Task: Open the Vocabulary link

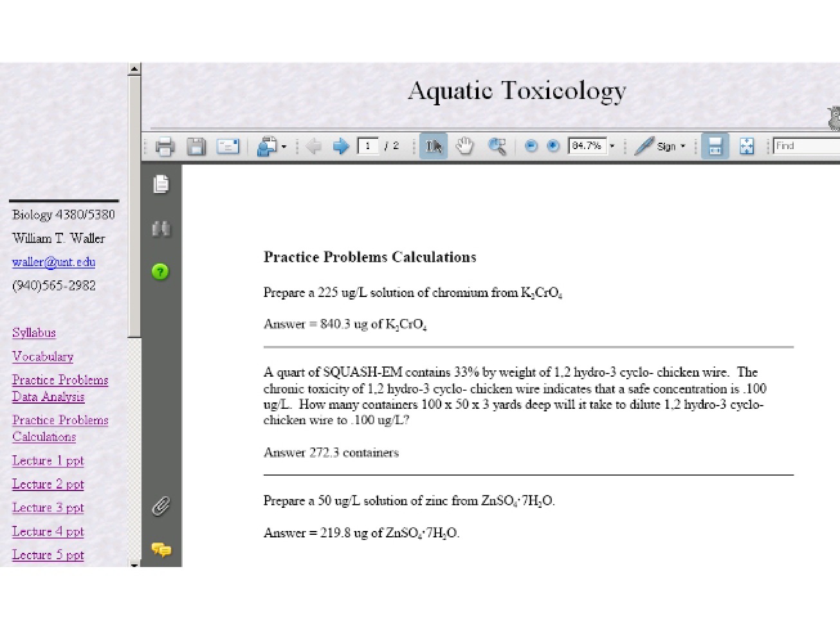Action: [43, 356]
